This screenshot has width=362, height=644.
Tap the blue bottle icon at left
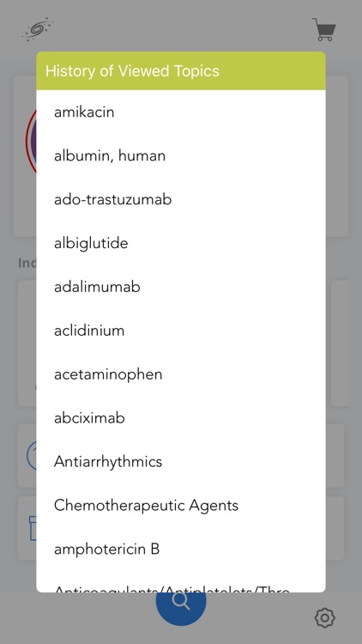pos(33,528)
